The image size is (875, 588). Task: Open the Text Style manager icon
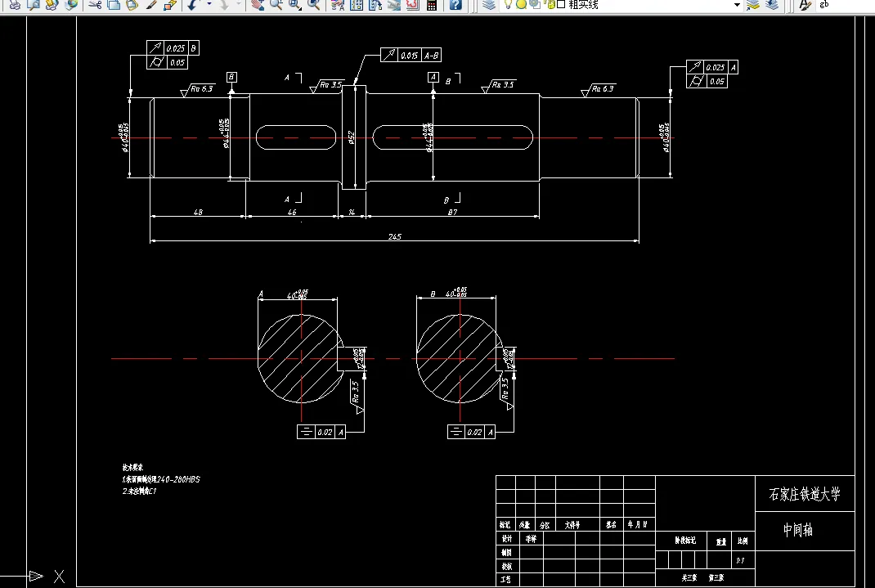click(805, 4)
